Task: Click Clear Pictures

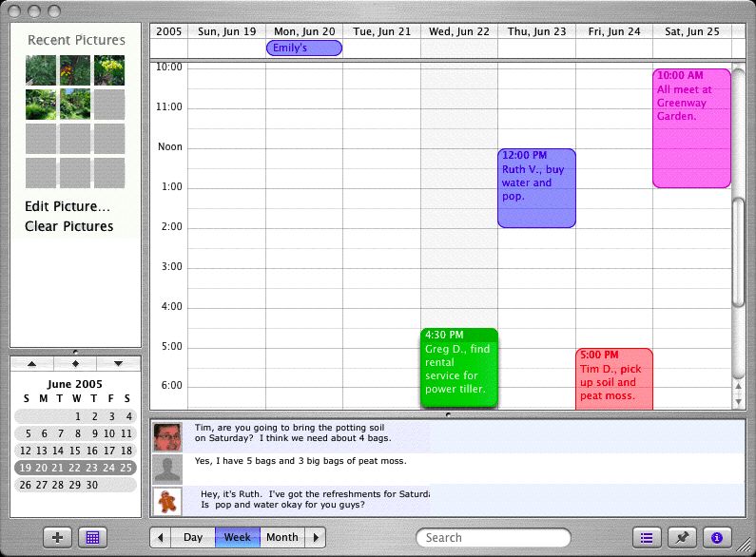Action: (68, 226)
